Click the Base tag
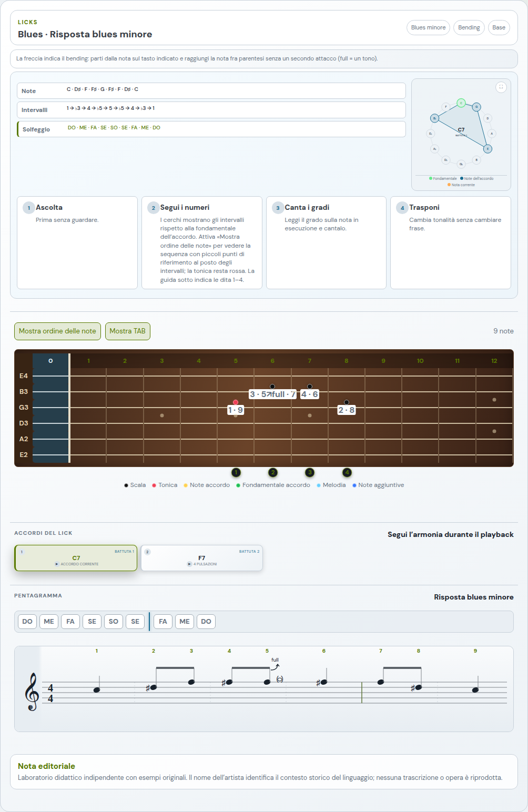Viewport: 528px width, 812px height. (499, 28)
